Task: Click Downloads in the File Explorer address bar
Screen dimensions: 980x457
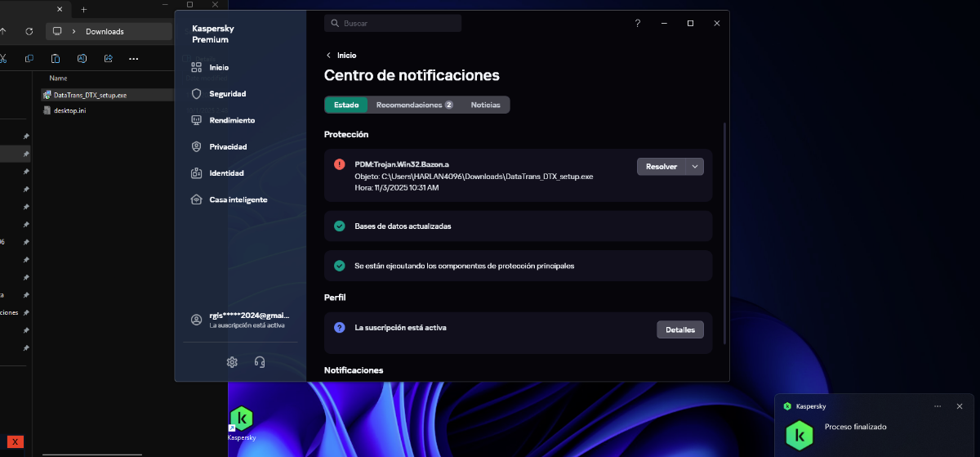Action: [105, 31]
